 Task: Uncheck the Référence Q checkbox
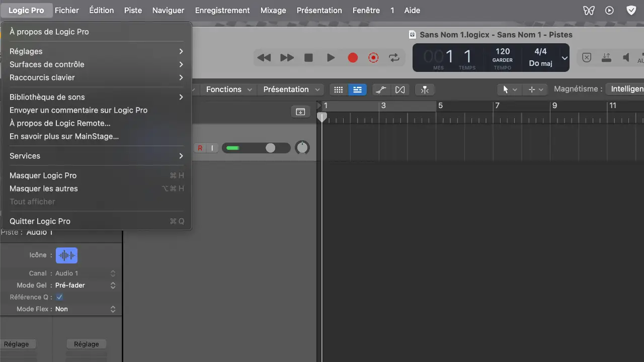59,297
